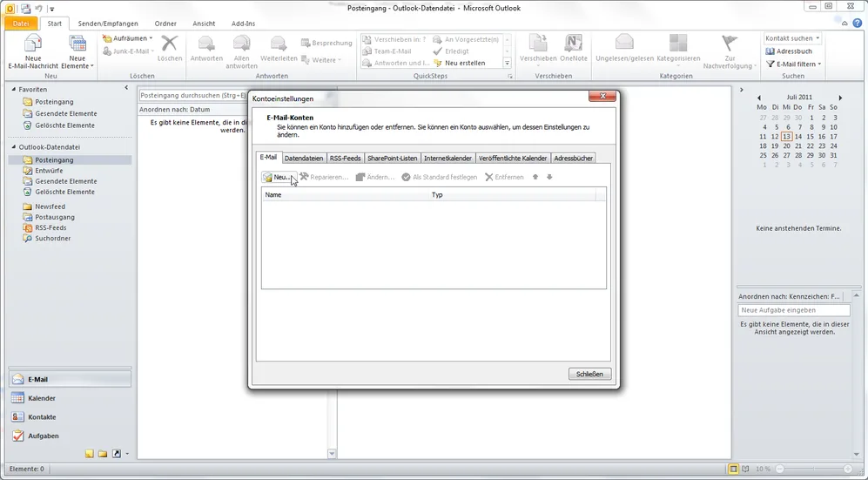Open the SharePoint-Listen tab
This screenshot has height=480, width=868.
393,159
